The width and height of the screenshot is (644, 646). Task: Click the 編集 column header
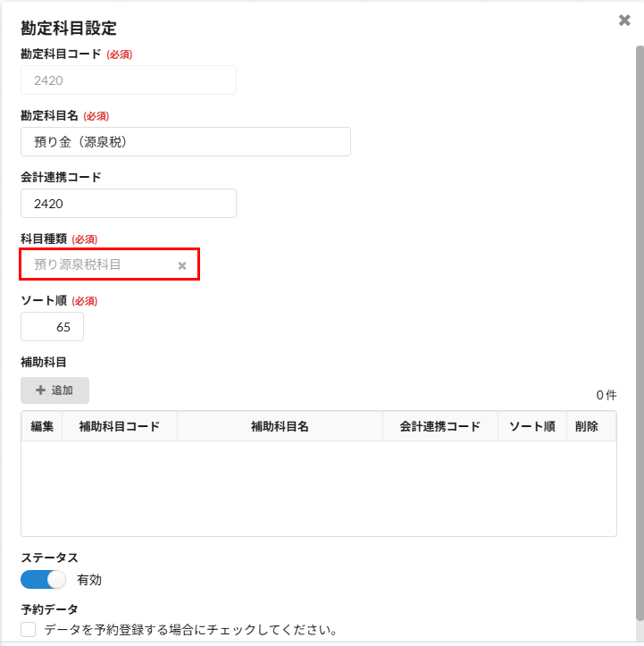[x=42, y=426]
